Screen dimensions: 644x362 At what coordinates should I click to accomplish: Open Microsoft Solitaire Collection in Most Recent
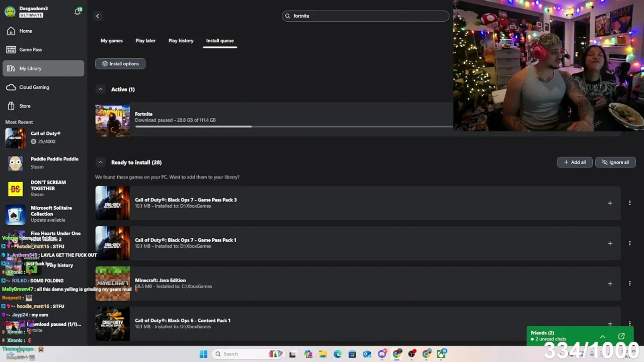(44, 214)
